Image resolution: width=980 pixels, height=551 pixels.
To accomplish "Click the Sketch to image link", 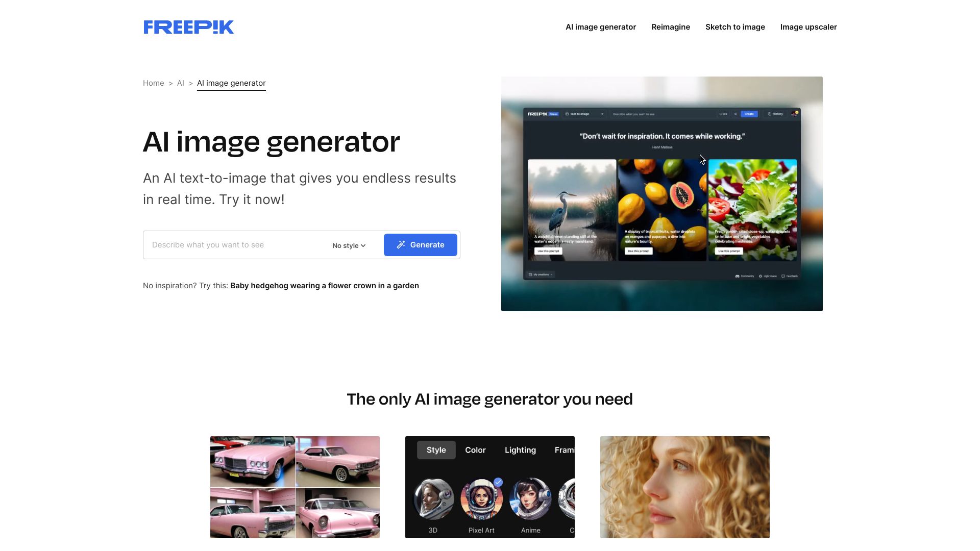I will click(735, 27).
